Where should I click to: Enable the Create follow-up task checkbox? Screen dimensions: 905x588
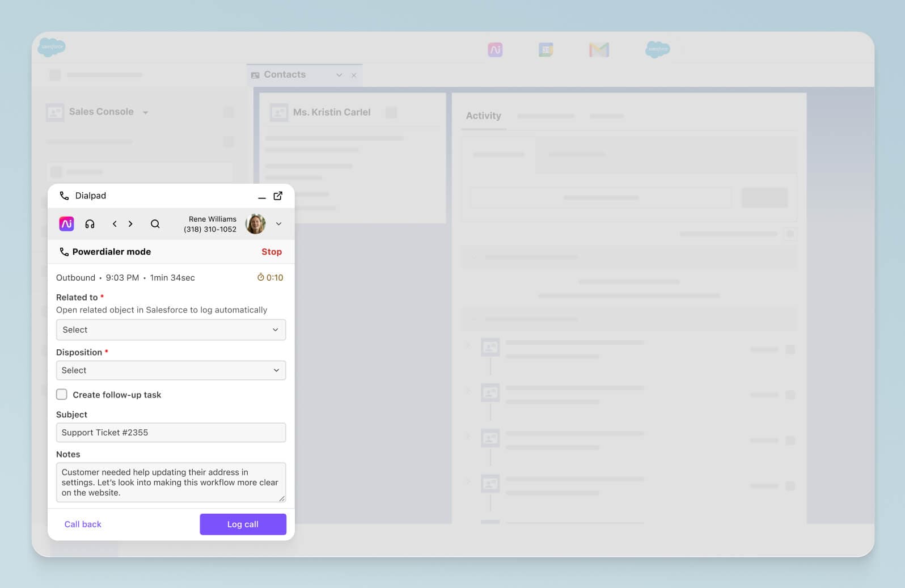click(62, 395)
